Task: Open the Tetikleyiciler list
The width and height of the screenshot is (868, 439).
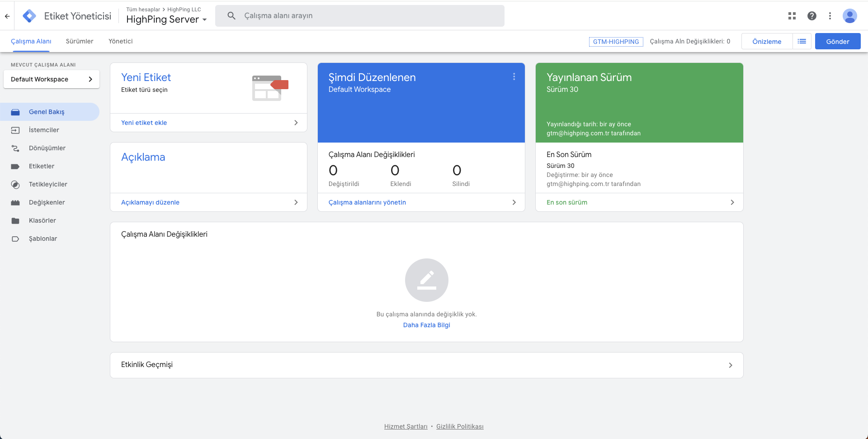Action: click(x=48, y=184)
